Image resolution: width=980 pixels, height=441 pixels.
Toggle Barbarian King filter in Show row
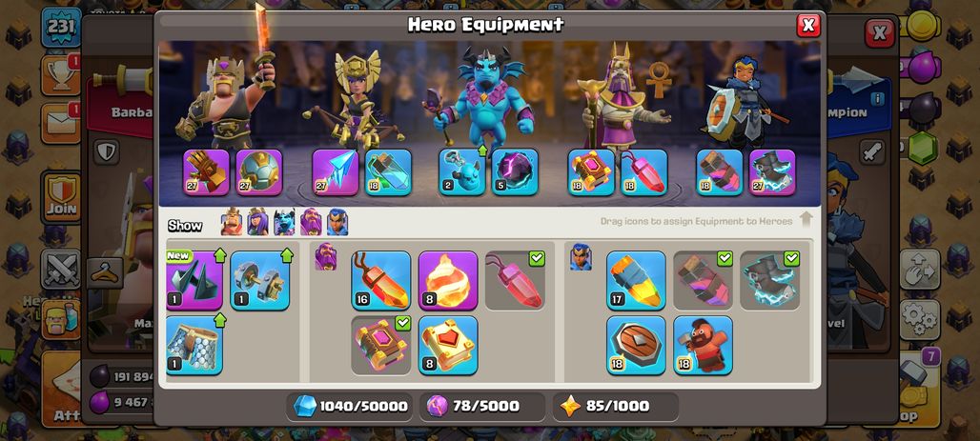232,222
